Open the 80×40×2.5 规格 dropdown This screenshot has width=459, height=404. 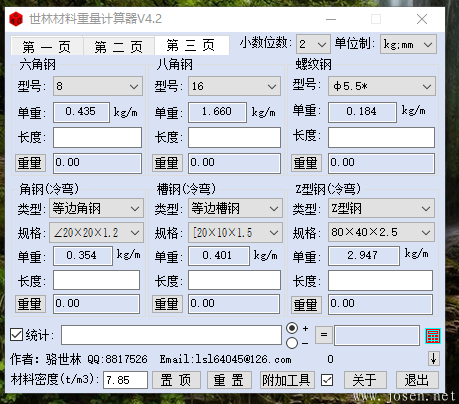(x=381, y=232)
